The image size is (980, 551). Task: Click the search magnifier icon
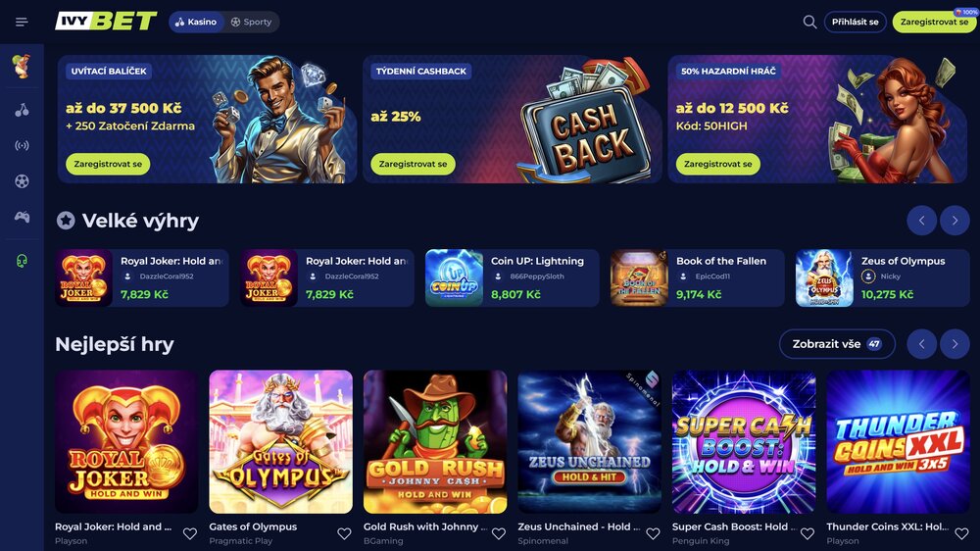(809, 22)
